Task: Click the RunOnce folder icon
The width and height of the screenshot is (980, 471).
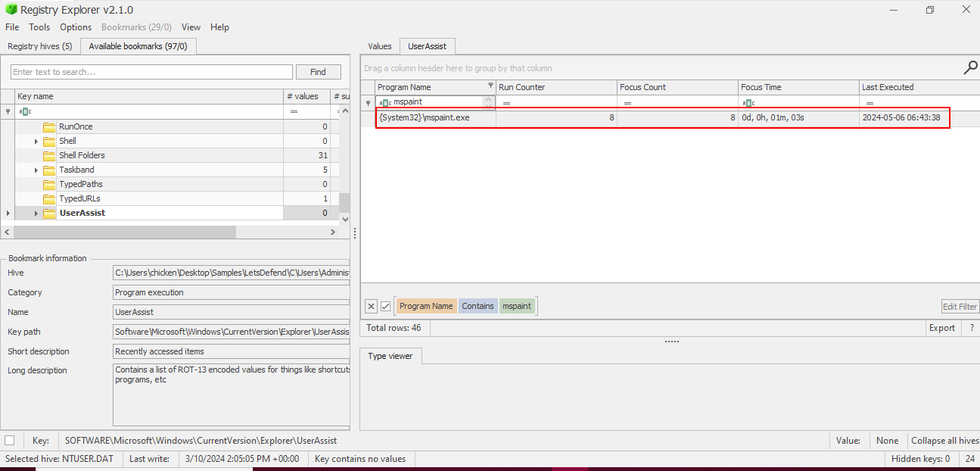Action: coord(49,126)
